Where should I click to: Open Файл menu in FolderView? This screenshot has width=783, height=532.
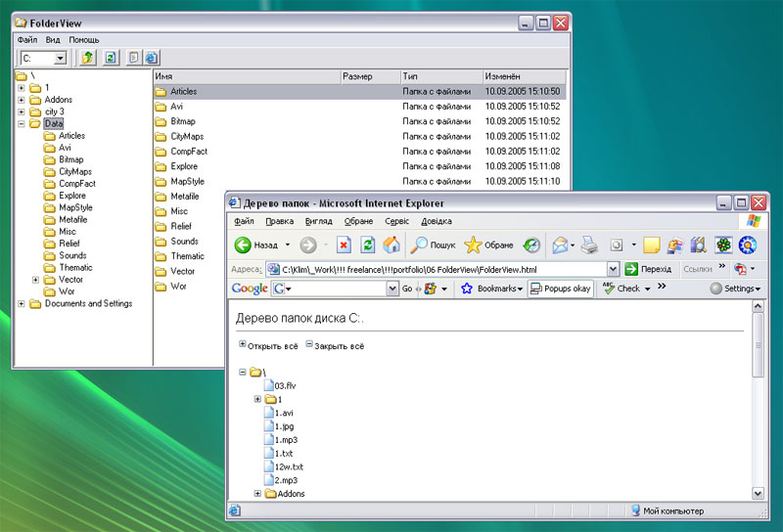pyautogui.click(x=27, y=40)
